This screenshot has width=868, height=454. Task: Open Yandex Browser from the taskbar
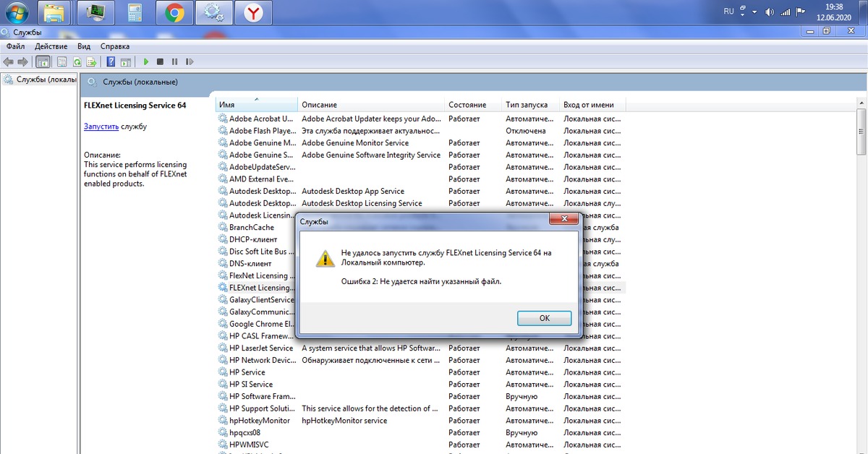[x=252, y=12]
